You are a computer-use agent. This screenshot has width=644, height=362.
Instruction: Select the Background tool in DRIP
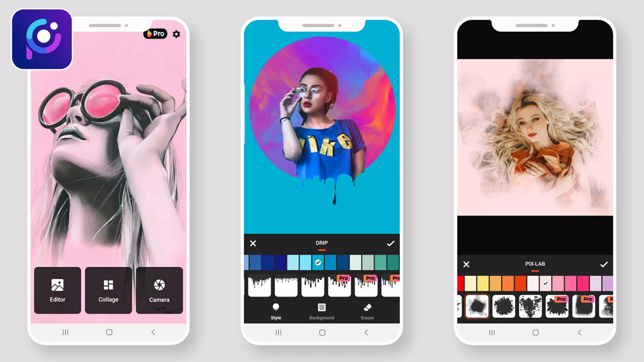pyautogui.click(x=321, y=310)
